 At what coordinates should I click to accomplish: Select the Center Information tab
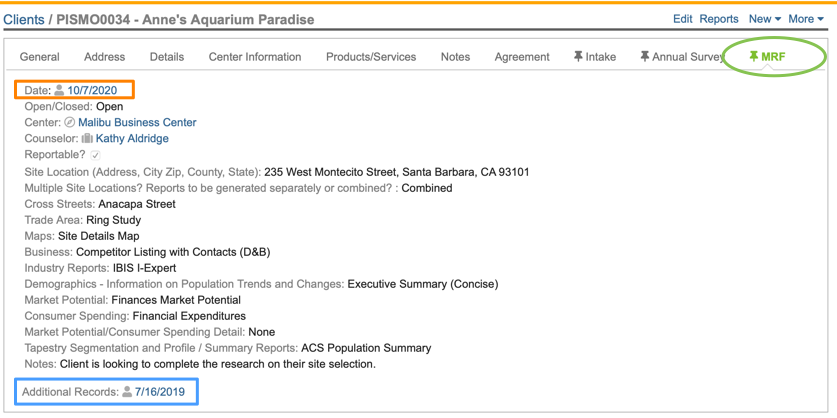[255, 57]
